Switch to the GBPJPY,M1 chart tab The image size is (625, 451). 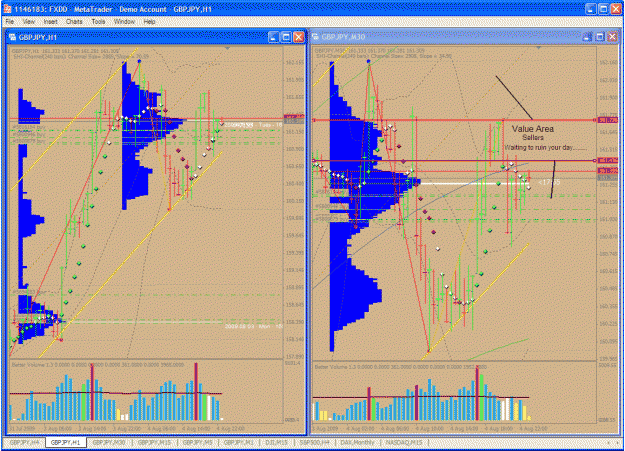pos(239,443)
